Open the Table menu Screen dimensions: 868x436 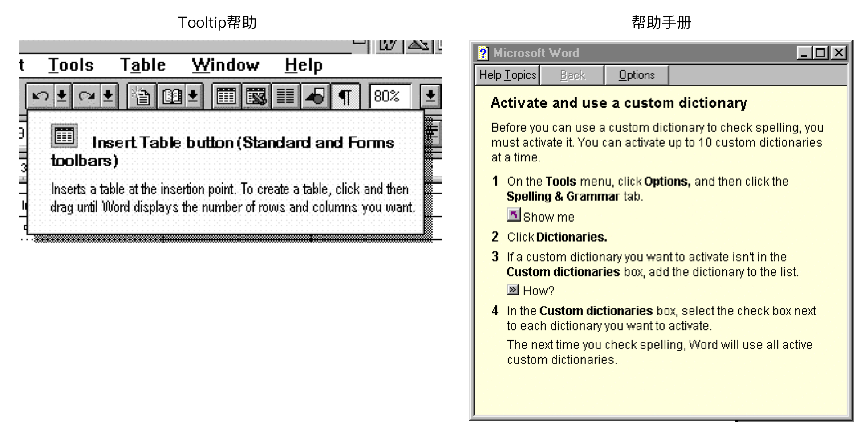[x=142, y=65]
